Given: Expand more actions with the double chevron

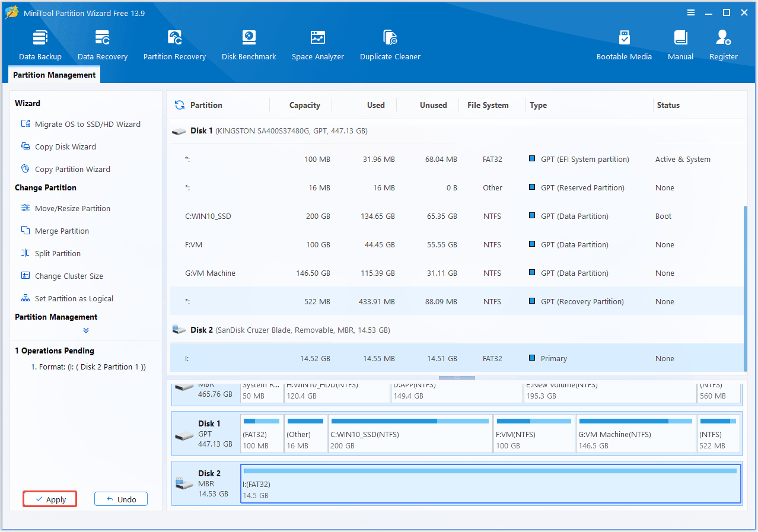Looking at the screenshot, I should [86, 330].
